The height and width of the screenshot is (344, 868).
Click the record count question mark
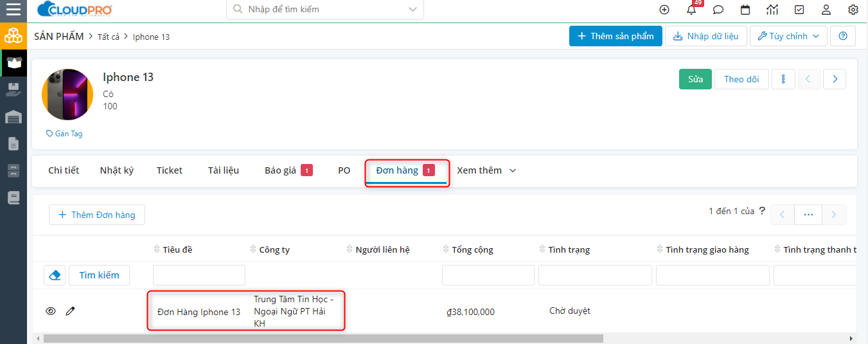(x=762, y=211)
